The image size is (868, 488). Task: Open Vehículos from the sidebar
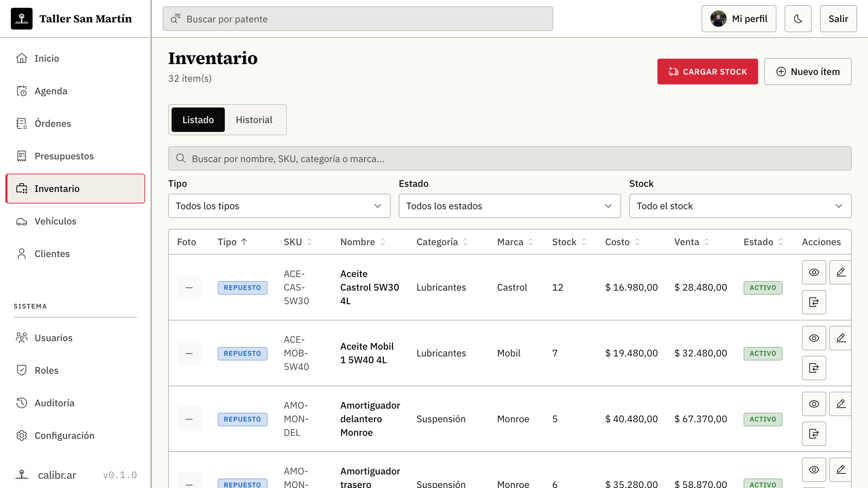coord(75,221)
